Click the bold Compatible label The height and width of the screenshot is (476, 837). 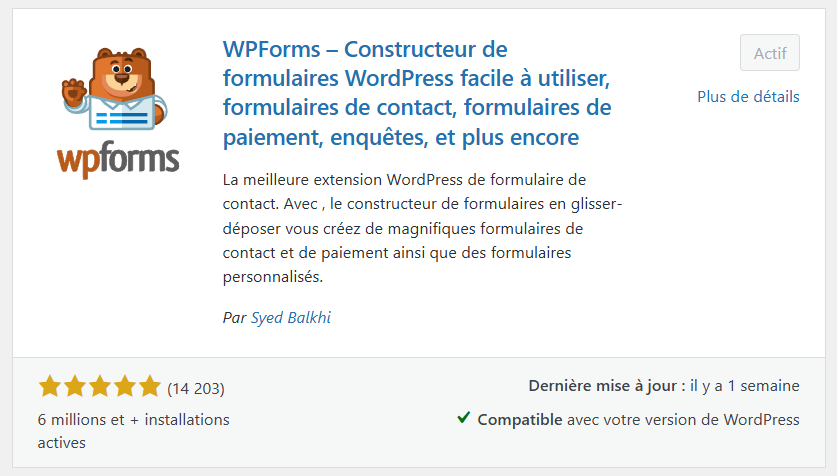(519, 419)
